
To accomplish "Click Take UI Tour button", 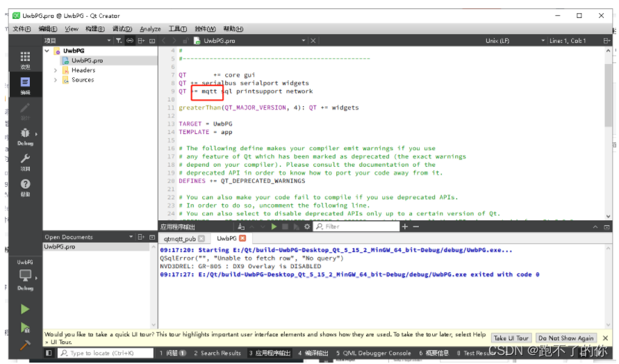I will 511,338.
